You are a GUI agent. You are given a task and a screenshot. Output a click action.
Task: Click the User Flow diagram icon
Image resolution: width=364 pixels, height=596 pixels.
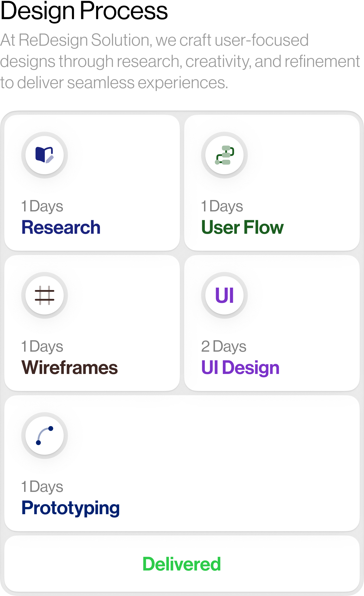tap(224, 155)
